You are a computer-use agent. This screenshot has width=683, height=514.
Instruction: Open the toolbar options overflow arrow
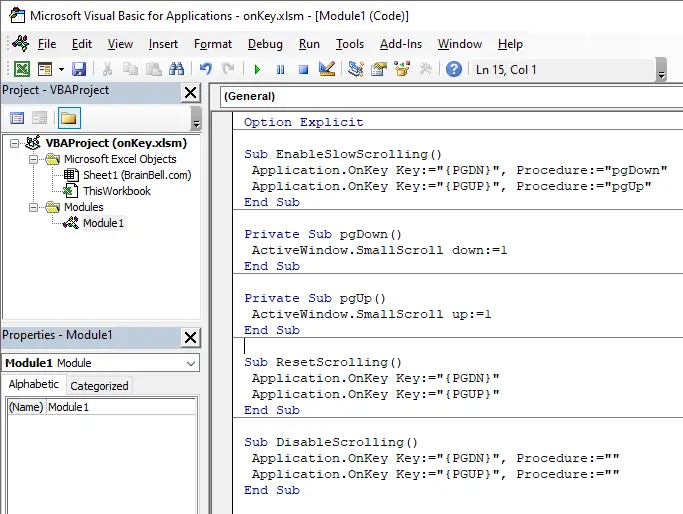tap(661, 70)
